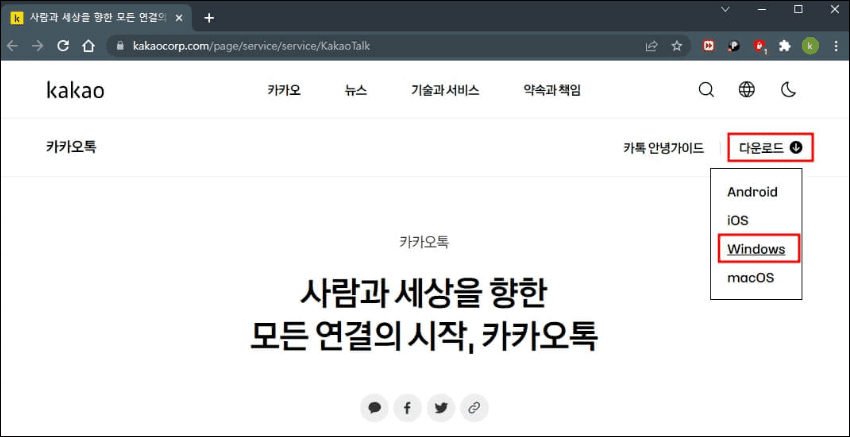Screen dimensions: 850x437
Task: Click the small 카카오톡 label above the headline
Action: pyautogui.click(x=424, y=242)
